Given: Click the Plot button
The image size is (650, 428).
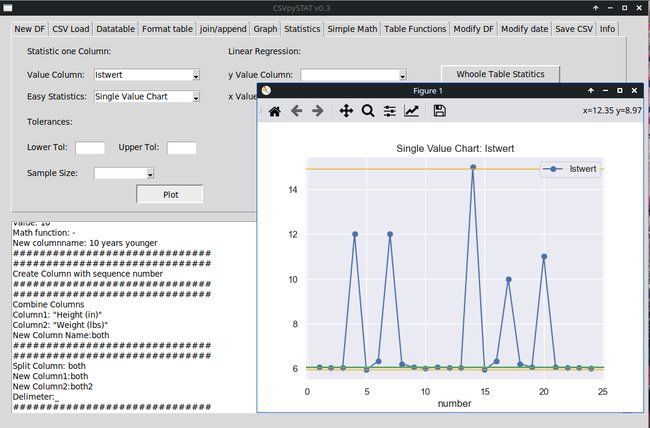Looking at the screenshot, I should (x=170, y=195).
